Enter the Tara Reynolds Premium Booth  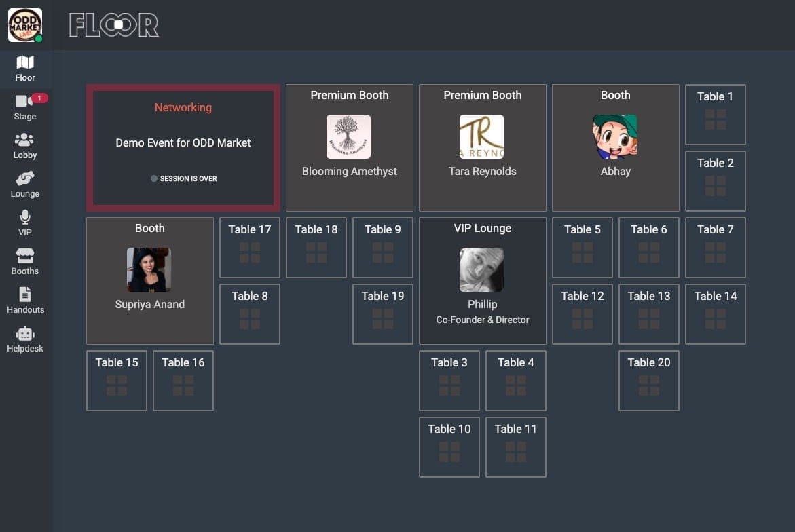[482, 148]
